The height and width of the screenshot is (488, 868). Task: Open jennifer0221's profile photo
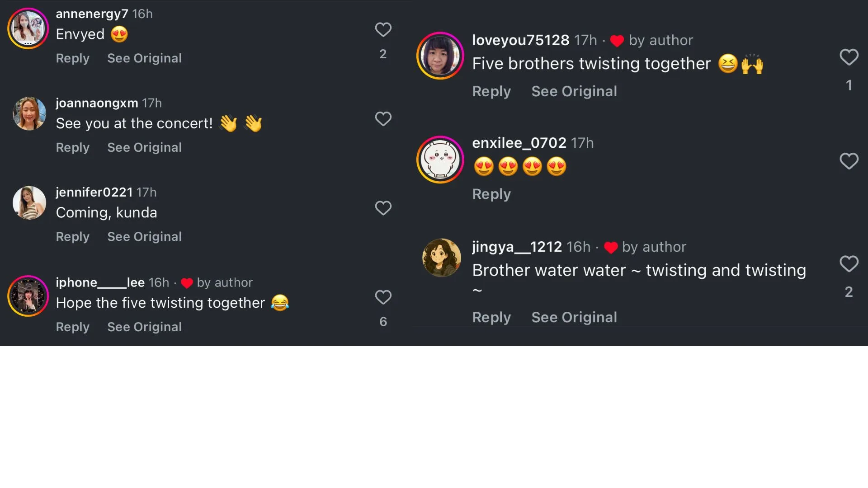[x=29, y=203]
